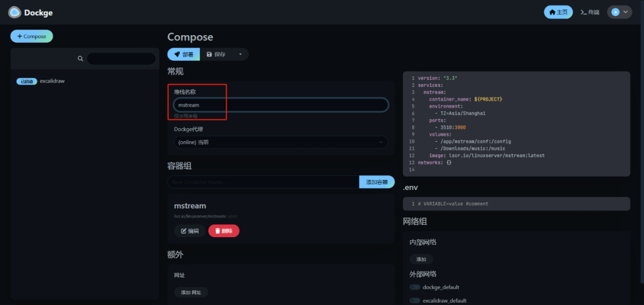Open the 终端 terminal page
644x305 pixels.
click(x=590, y=13)
